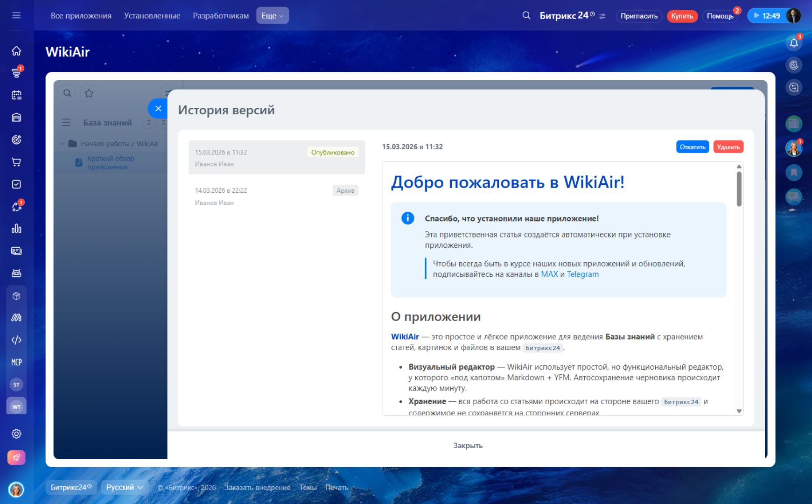Open the target goal icon in sidebar
The image size is (812, 504).
(x=16, y=140)
